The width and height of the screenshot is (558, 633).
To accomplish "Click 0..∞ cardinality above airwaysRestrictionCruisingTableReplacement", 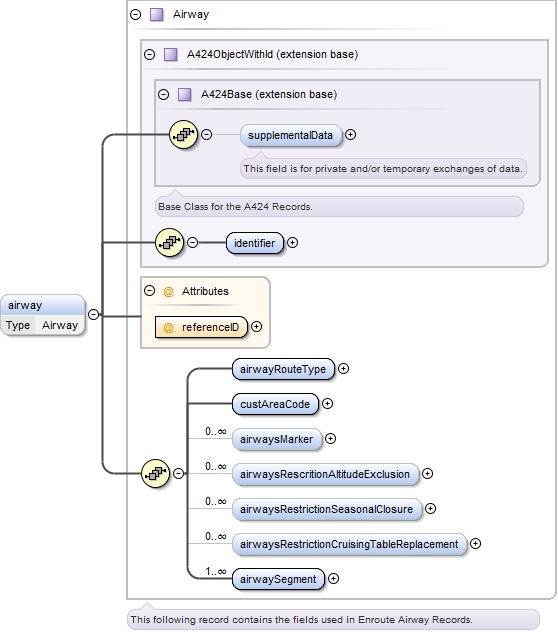I will (x=216, y=536).
